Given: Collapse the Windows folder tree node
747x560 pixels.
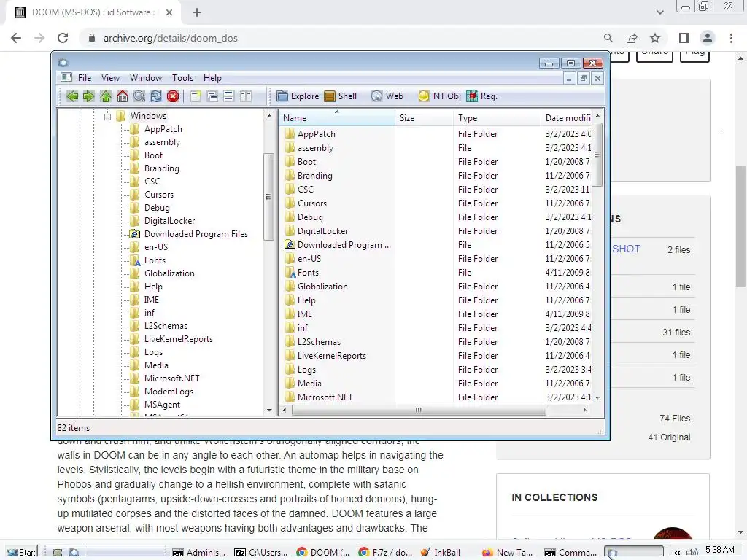Looking at the screenshot, I should pyautogui.click(x=108, y=116).
